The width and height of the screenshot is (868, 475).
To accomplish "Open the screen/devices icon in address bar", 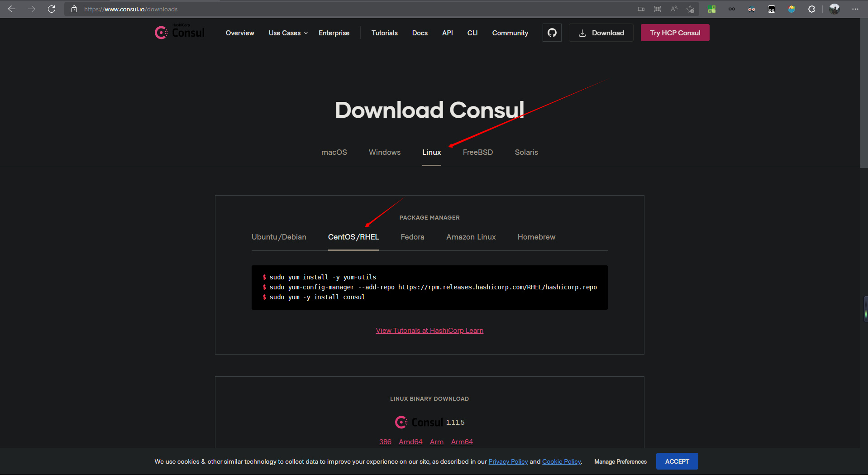I will coord(641,9).
